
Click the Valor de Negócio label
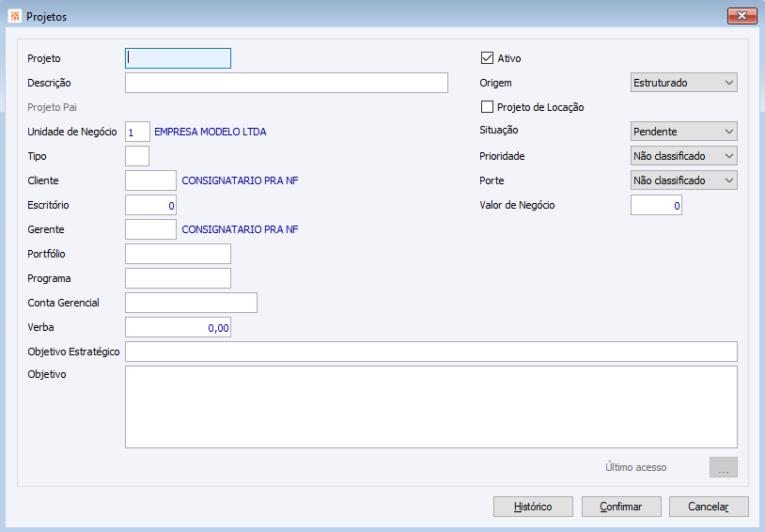(517, 205)
